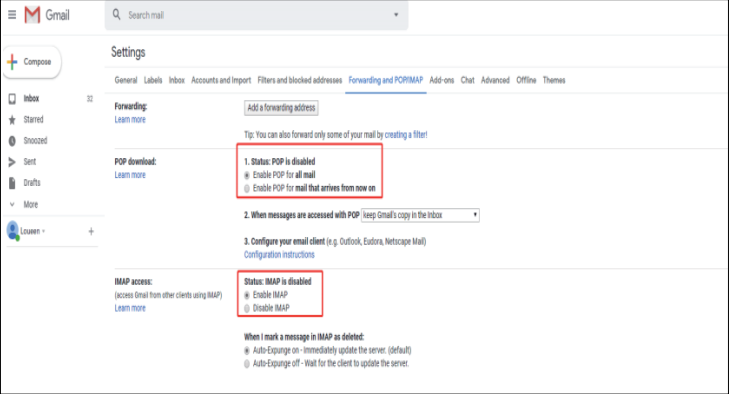The width and height of the screenshot is (729, 394).
Task: Select Disable IMAP radio button
Action: pyautogui.click(x=247, y=308)
